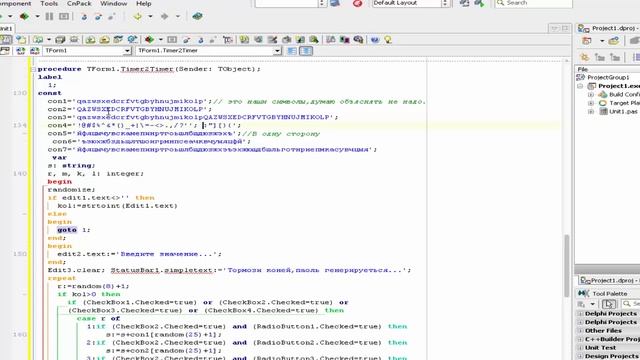Expand the Other Files palette category

point(580,331)
